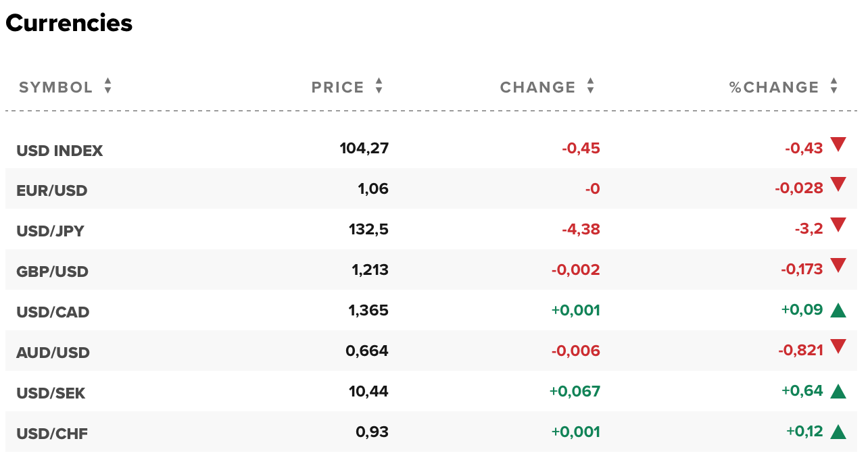Sort table by %CHANGE header text
Viewport: 868px width, 462px height.
pyautogui.click(x=774, y=87)
